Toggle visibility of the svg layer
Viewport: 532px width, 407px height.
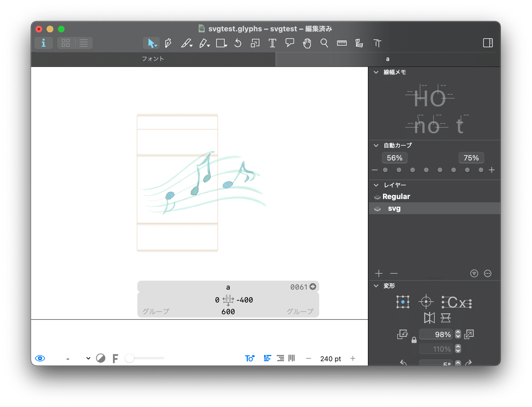[377, 209]
